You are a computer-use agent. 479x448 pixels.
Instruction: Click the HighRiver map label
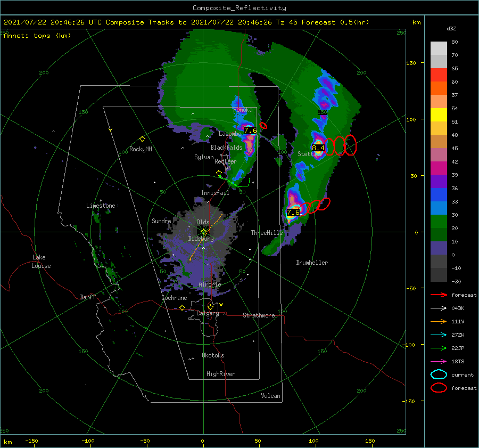[x=221, y=374]
